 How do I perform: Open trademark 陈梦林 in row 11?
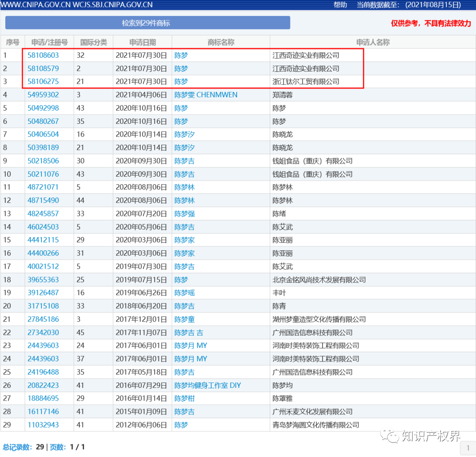tap(185, 187)
